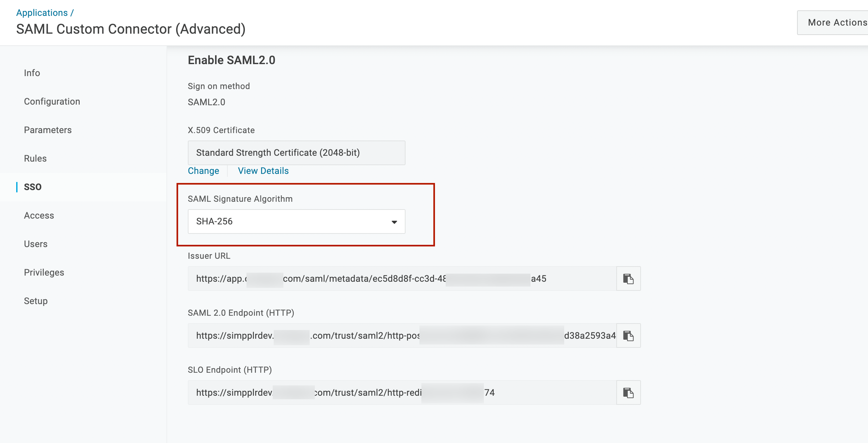868x443 pixels.
Task: Click the Standard Strength Certificate field
Action: click(x=296, y=153)
